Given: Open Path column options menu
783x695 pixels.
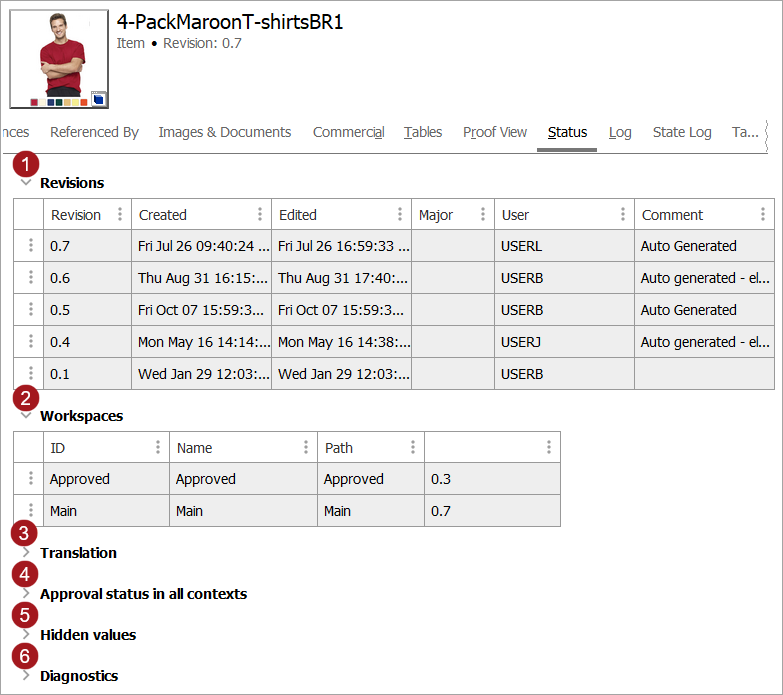Looking at the screenshot, I should [412, 447].
